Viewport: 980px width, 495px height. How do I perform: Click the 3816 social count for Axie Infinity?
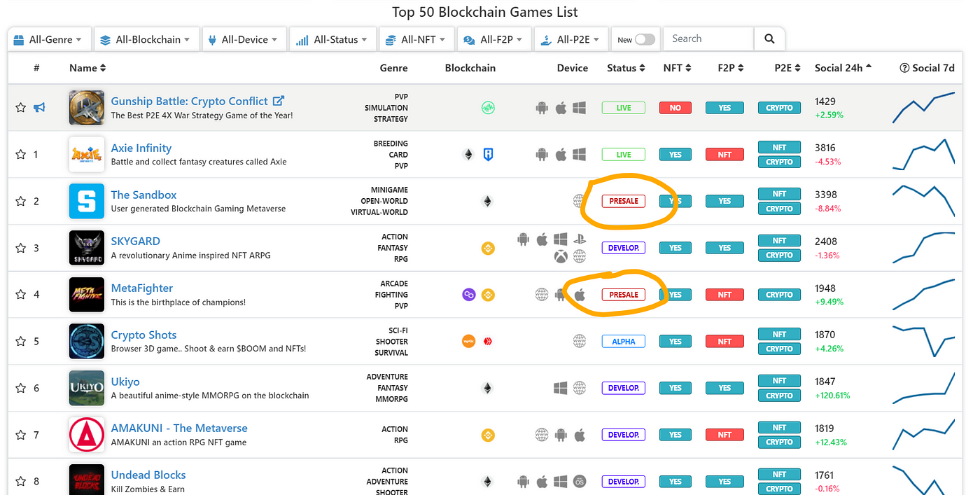825,148
